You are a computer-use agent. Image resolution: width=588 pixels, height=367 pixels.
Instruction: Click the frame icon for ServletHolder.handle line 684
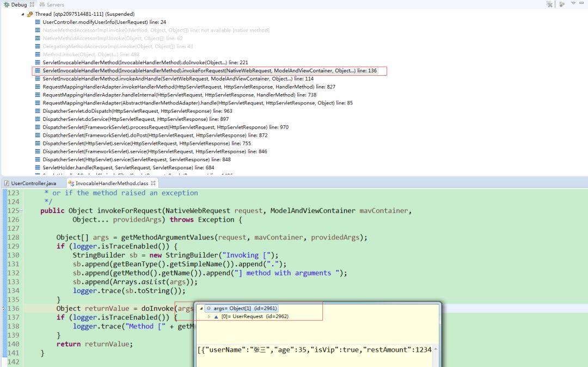(38, 168)
